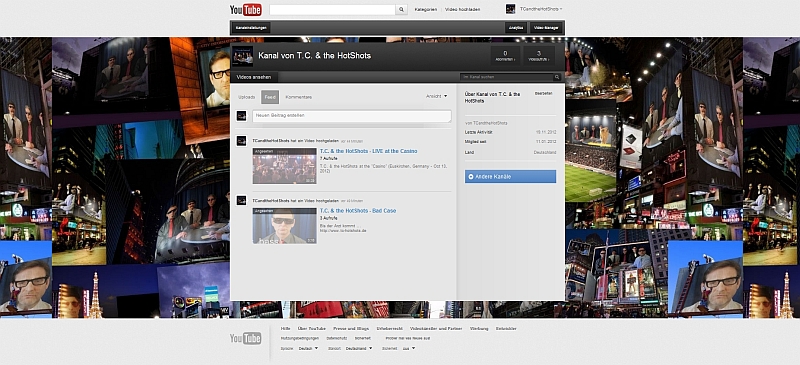800x365 pixels.
Task: Click the Videokünstler und Partner footer link
Action: pos(436,329)
